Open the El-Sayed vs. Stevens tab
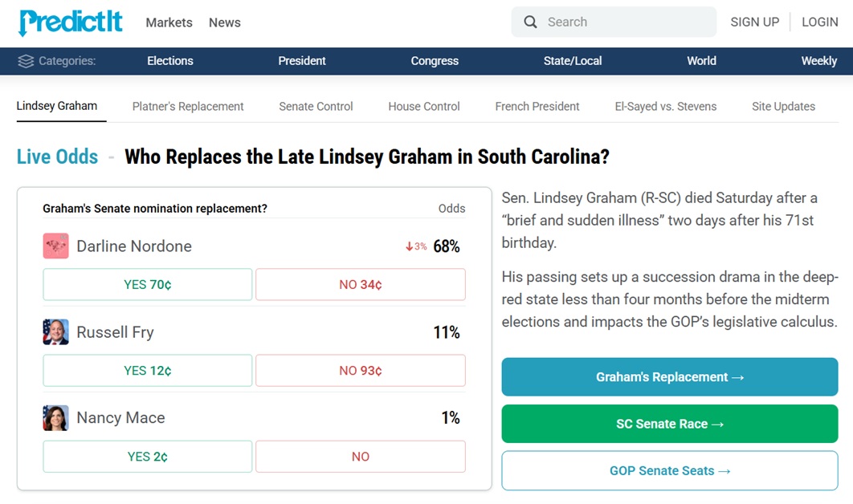 666,107
